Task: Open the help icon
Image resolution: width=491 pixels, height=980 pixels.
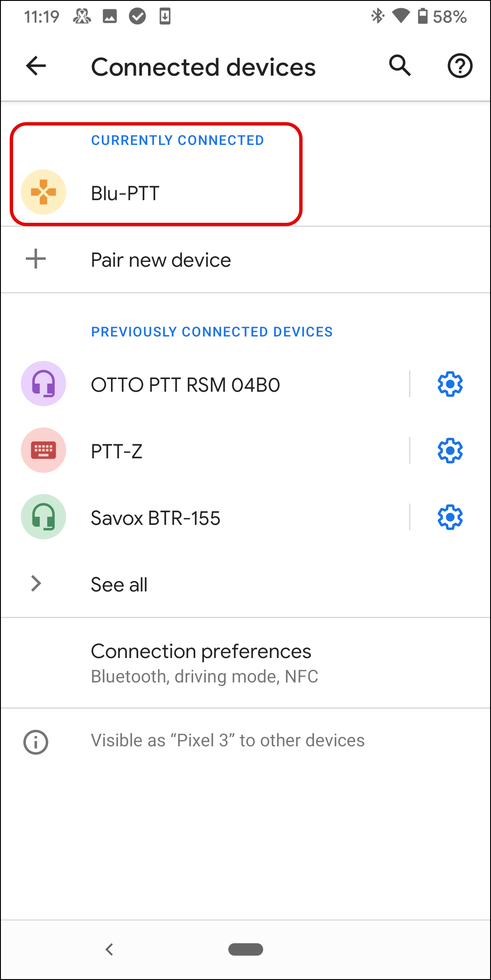Action: tap(460, 66)
